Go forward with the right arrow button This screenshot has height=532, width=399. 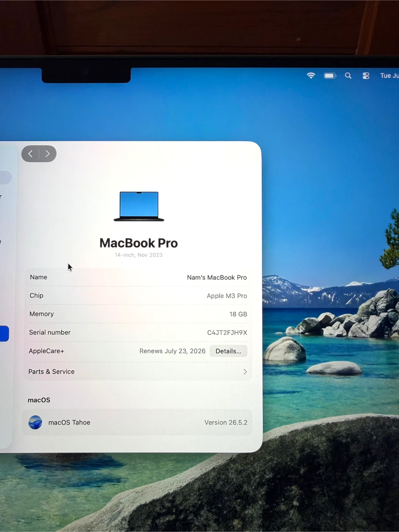pos(48,154)
